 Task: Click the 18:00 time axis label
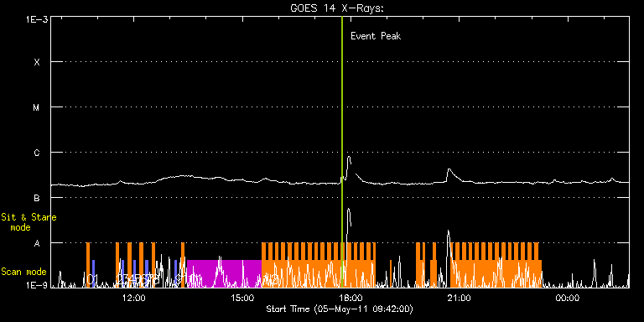[351, 298]
